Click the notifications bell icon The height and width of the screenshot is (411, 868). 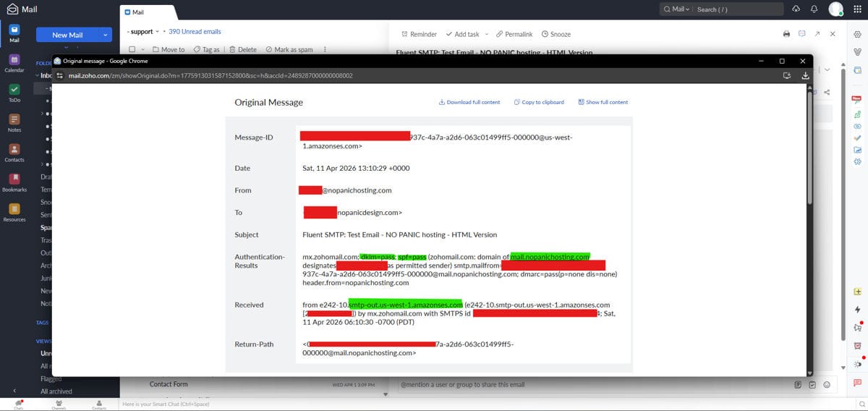tap(814, 9)
